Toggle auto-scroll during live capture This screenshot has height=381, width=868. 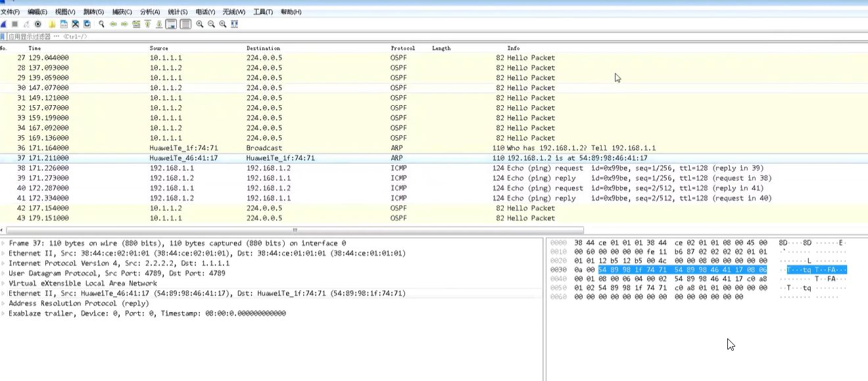(171, 24)
